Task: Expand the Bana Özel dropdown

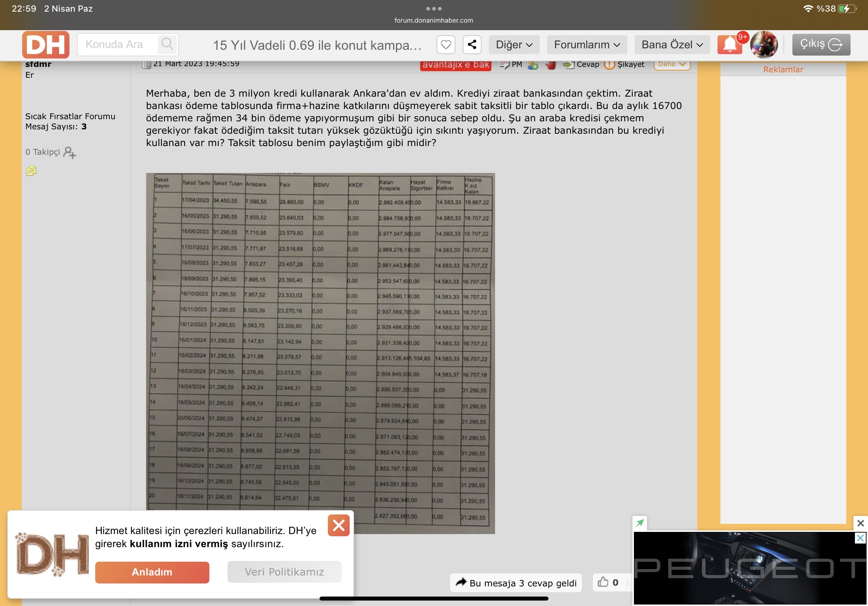Action: point(672,45)
